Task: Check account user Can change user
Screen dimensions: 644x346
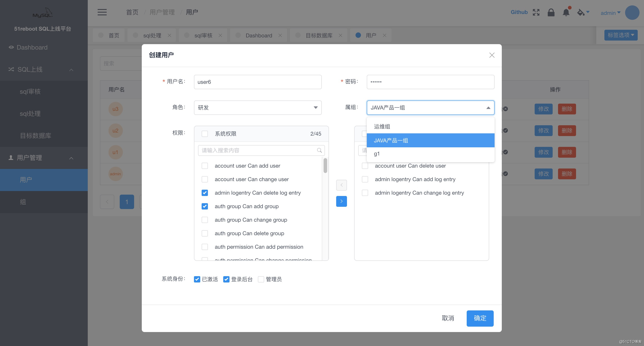Action: tap(205, 179)
